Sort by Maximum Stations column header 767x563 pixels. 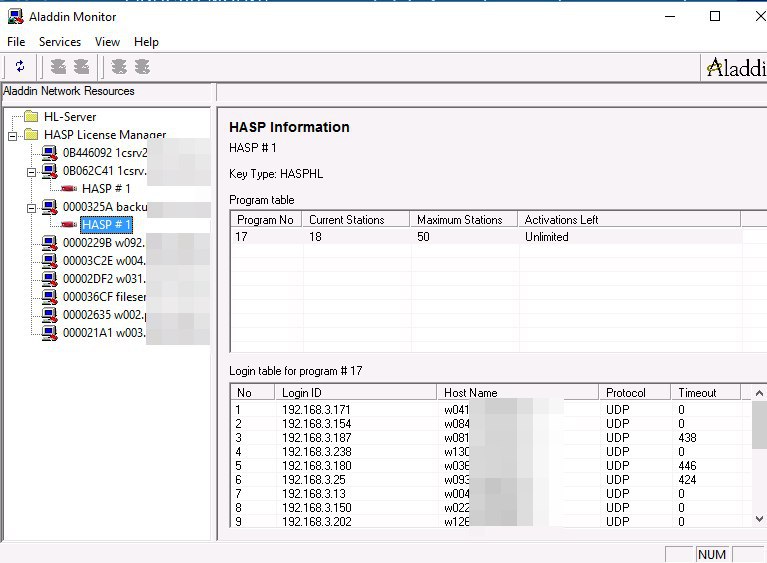point(464,220)
